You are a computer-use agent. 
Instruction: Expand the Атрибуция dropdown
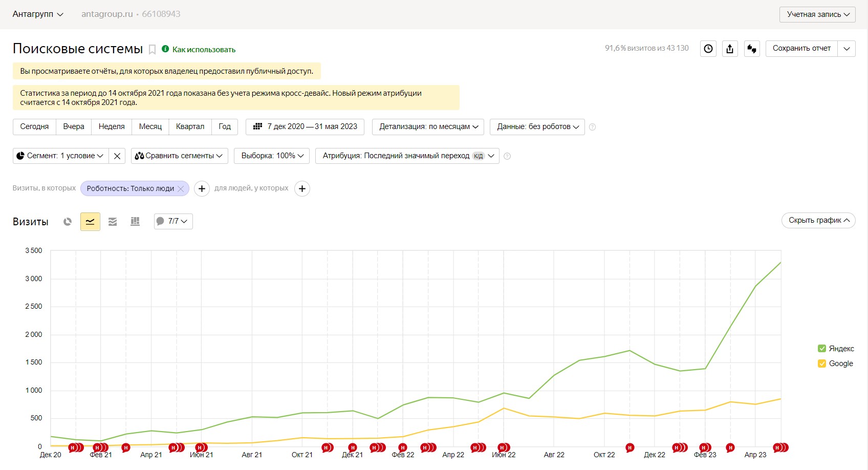click(x=407, y=156)
